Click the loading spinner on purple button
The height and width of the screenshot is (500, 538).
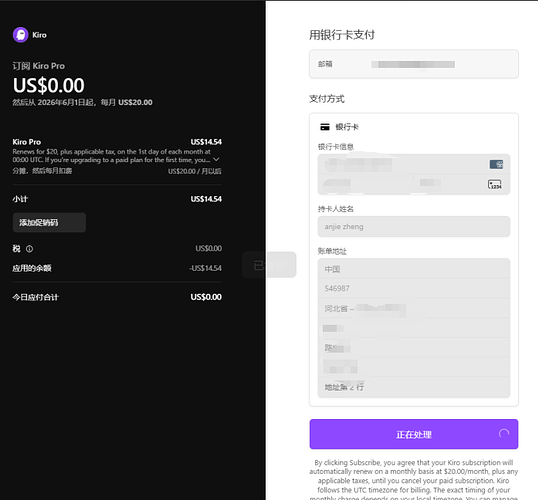pyautogui.click(x=504, y=434)
